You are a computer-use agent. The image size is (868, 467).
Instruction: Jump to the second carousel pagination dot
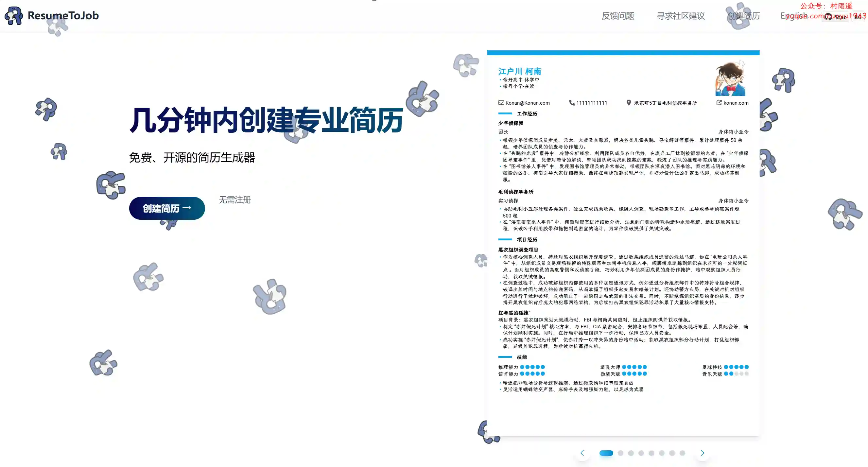point(620,453)
